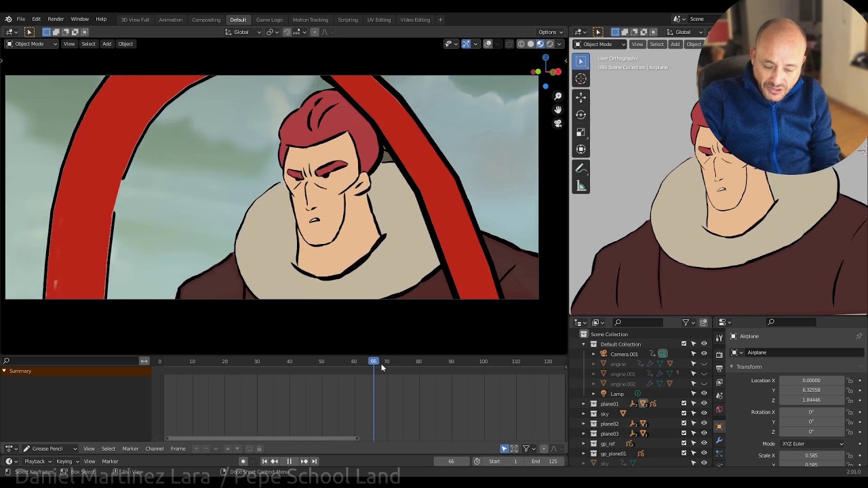Viewport: 868px width, 488px height.
Task: Open the Channel menu in dope sheet
Action: pyautogui.click(x=155, y=449)
